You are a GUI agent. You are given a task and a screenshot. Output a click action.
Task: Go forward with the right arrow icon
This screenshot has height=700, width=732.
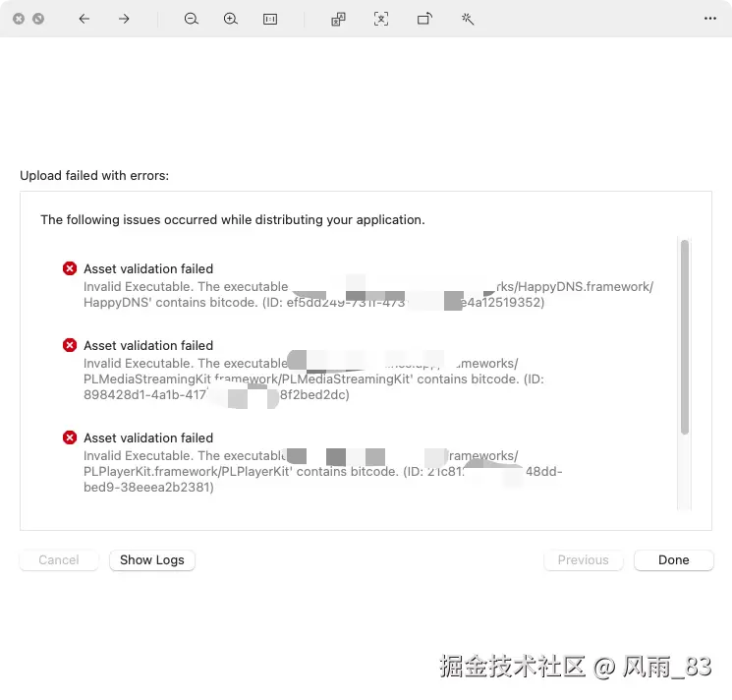coord(124,19)
